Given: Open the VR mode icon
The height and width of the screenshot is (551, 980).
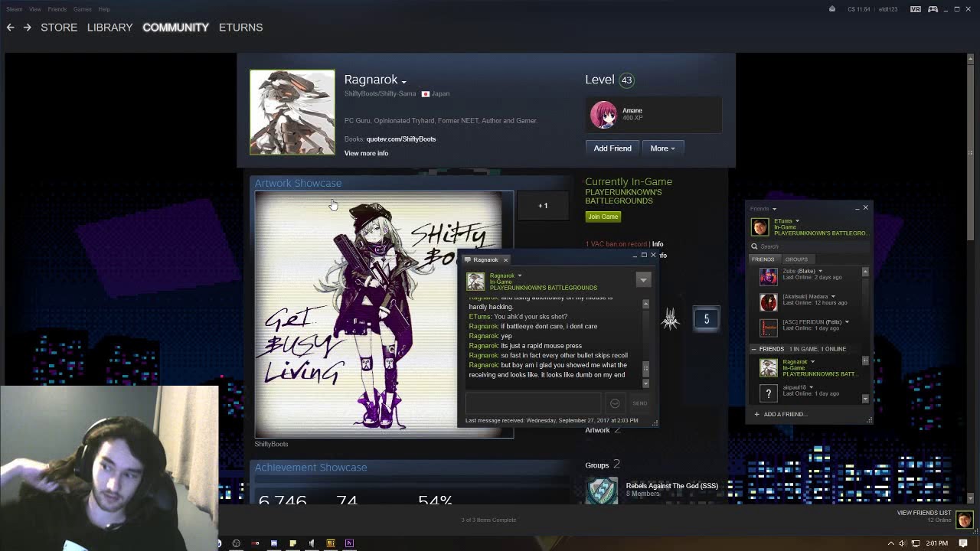Looking at the screenshot, I should (916, 9).
